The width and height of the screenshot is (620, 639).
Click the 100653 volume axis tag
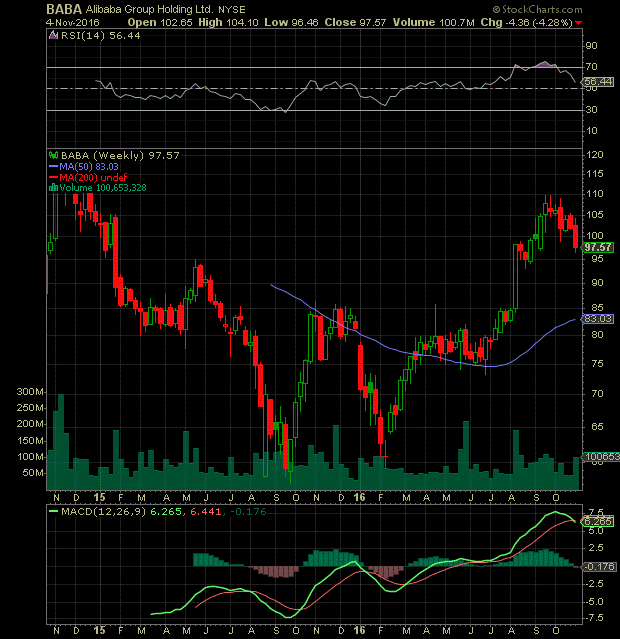pyautogui.click(x=598, y=456)
